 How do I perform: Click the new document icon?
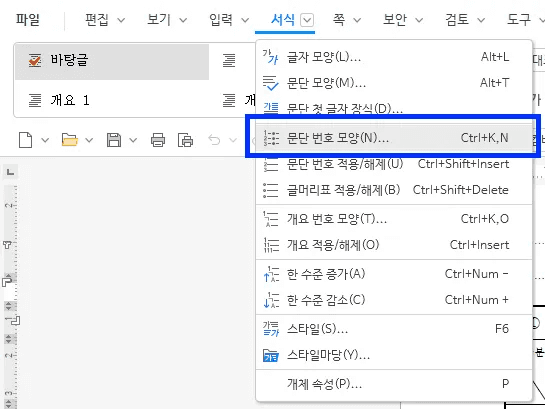[25, 140]
